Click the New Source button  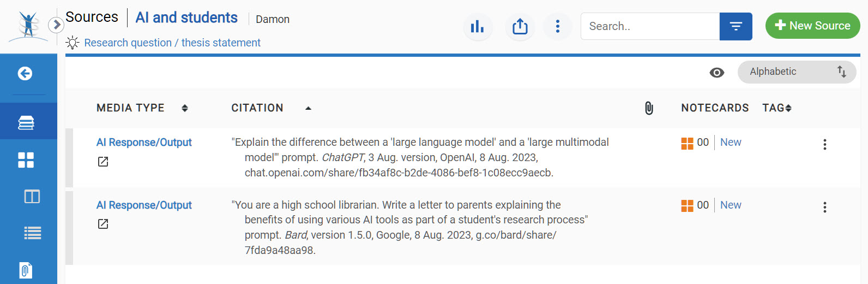click(812, 26)
